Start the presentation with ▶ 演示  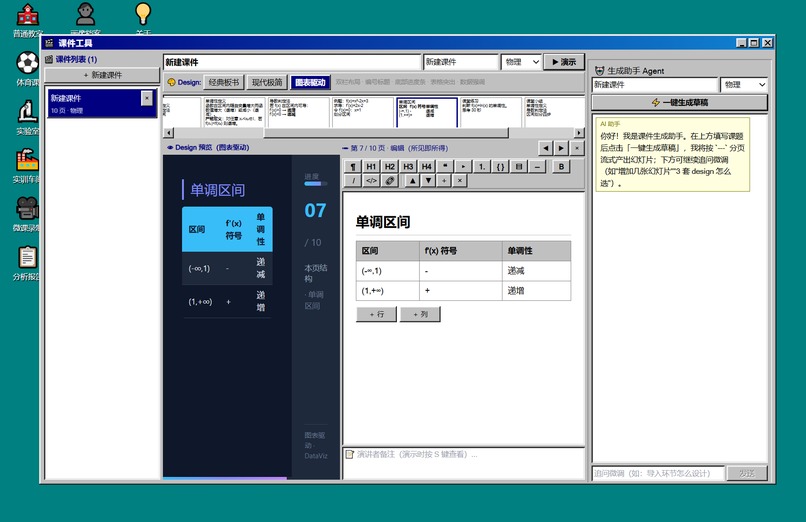click(564, 62)
